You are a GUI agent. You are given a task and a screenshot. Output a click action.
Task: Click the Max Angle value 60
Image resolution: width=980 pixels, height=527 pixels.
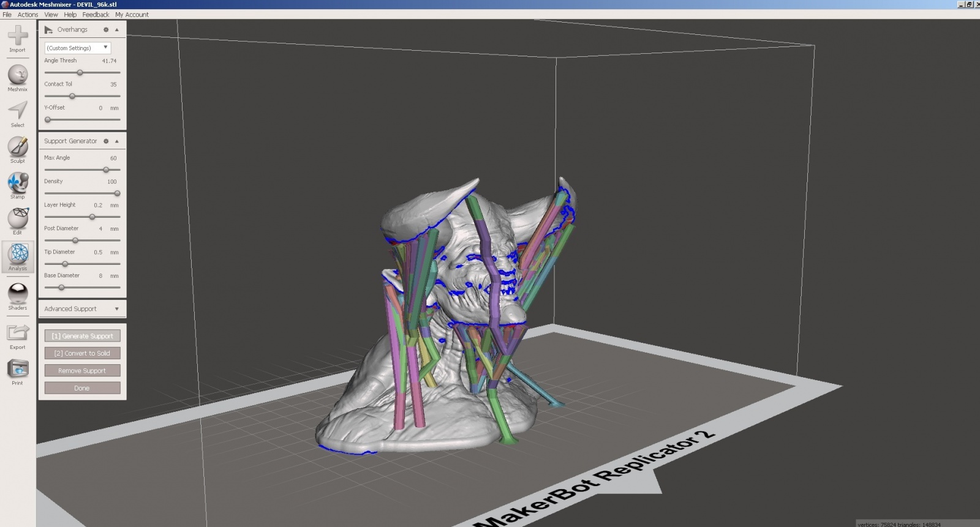(x=113, y=158)
